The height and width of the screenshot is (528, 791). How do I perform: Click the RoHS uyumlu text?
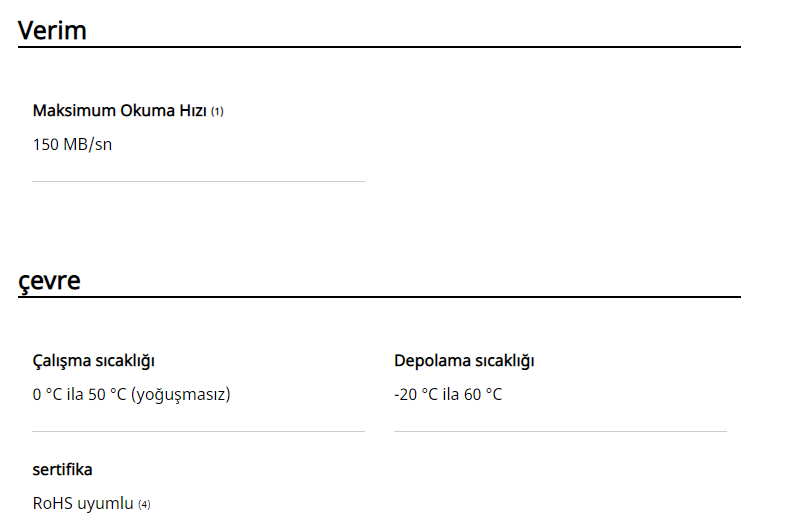pyautogui.click(x=83, y=503)
